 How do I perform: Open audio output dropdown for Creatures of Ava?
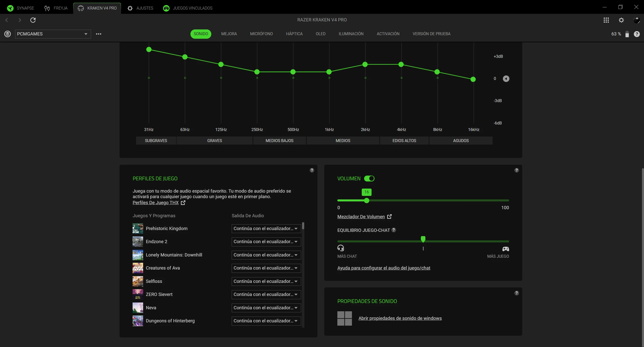[x=266, y=268]
